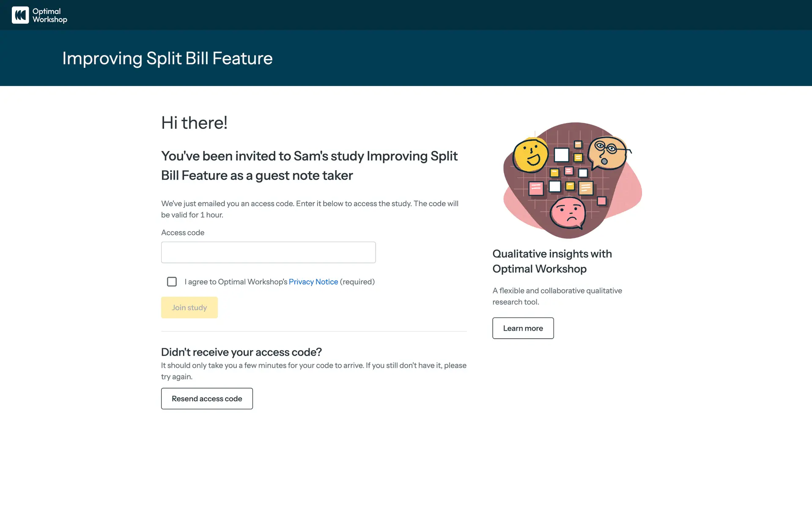Click the Access code field label
Screen dimensions: 812x508
(183, 233)
